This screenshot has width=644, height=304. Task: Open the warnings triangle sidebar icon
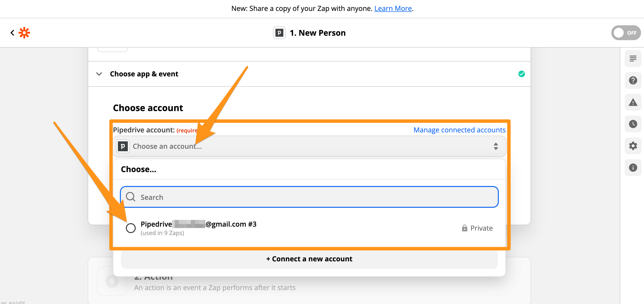(633, 102)
